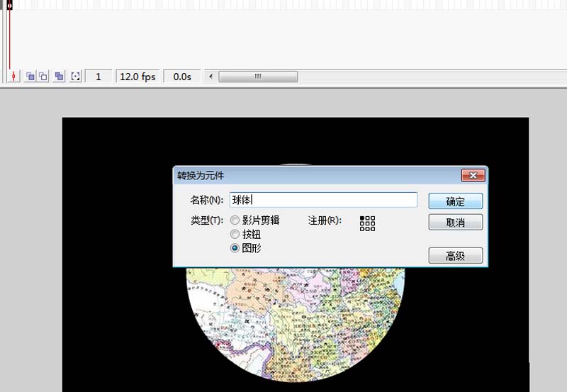Select the 按钮 (Button) type option
The width and height of the screenshot is (567, 392).
pyautogui.click(x=235, y=234)
